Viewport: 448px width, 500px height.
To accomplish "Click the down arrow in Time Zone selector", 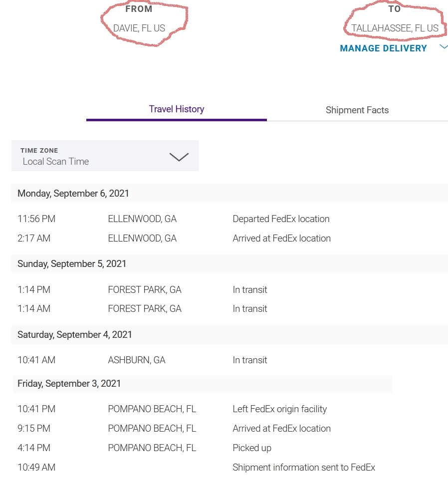I will [x=179, y=157].
